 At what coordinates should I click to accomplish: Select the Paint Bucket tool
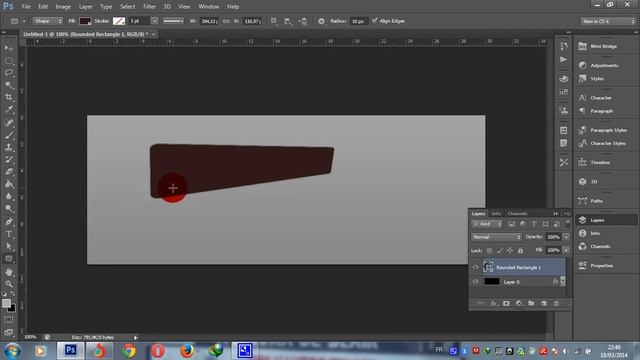pos(9,184)
